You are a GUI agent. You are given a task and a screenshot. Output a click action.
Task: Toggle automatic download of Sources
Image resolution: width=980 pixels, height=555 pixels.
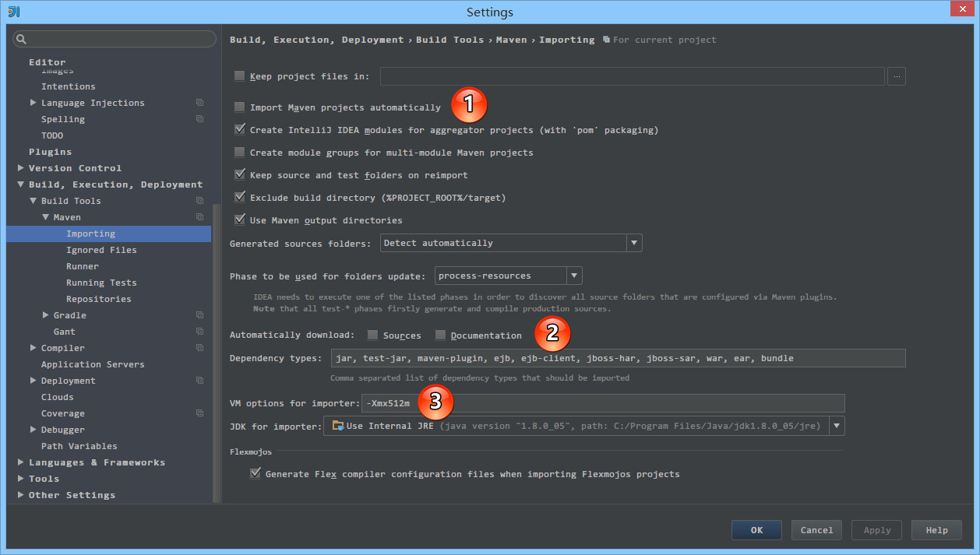373,335
